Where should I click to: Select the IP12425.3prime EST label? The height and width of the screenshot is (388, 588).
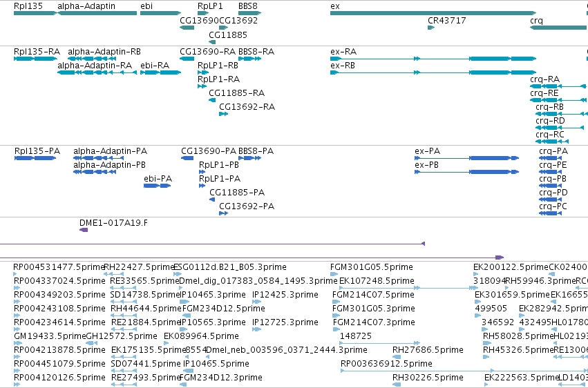pyautogui.click(x=285, y=295)
